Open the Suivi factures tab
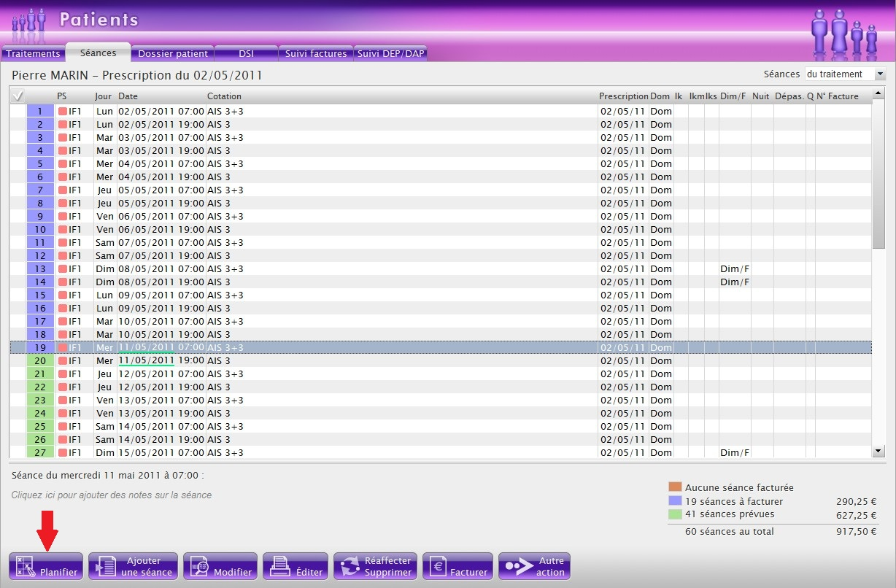The width and height of the screenshot is (896, 588). pos(315,53)
